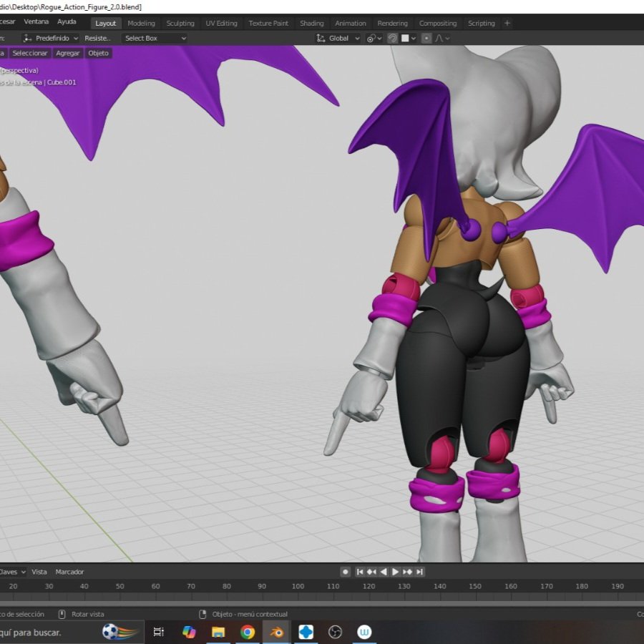
Task: Play the animation in reverse
Action: tap(384, 572)
